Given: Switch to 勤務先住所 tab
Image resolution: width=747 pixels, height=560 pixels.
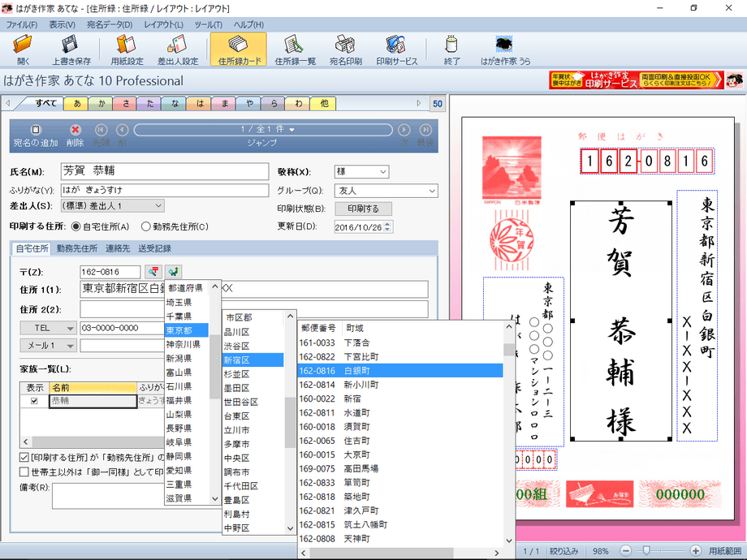Looking at the screenshot, I should click(x=76, y=248).
